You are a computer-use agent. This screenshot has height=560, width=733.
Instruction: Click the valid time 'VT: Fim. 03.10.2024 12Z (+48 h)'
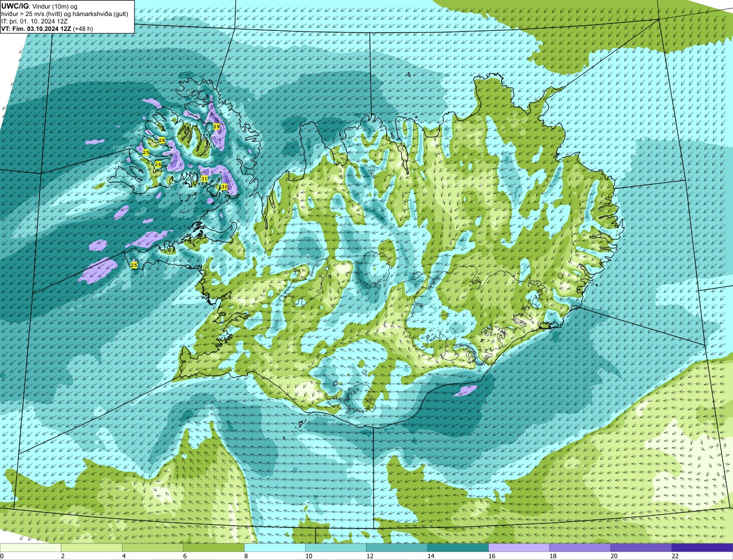47,29
